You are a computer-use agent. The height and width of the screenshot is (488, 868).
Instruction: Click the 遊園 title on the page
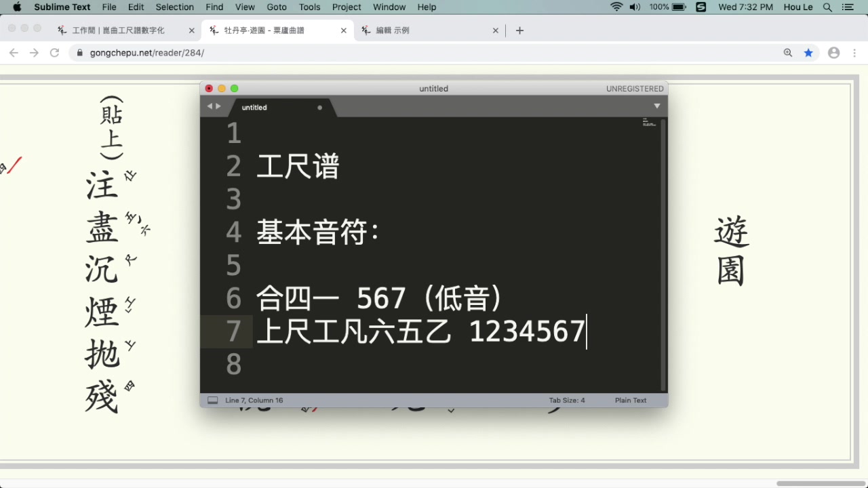[732, 251]
